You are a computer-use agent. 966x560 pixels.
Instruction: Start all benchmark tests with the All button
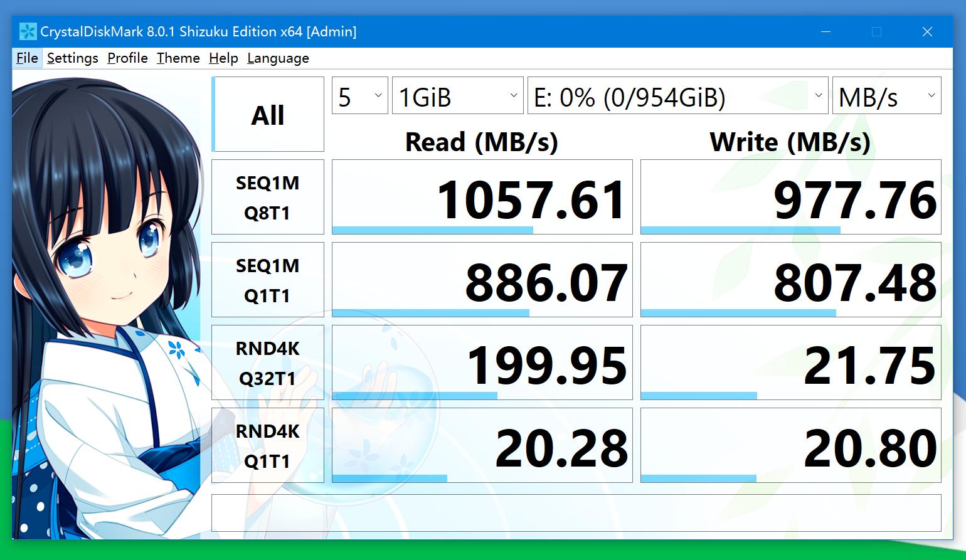tap(267, 114)
